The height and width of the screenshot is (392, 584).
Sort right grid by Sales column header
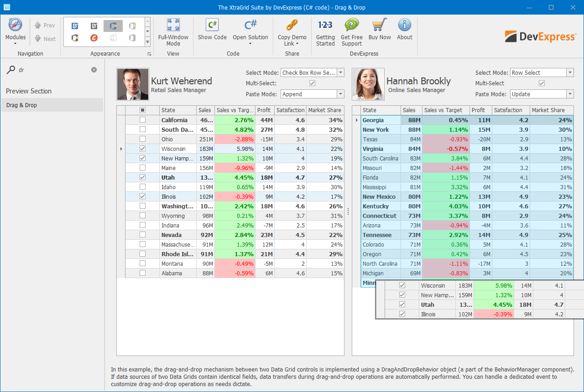(411, 110)
